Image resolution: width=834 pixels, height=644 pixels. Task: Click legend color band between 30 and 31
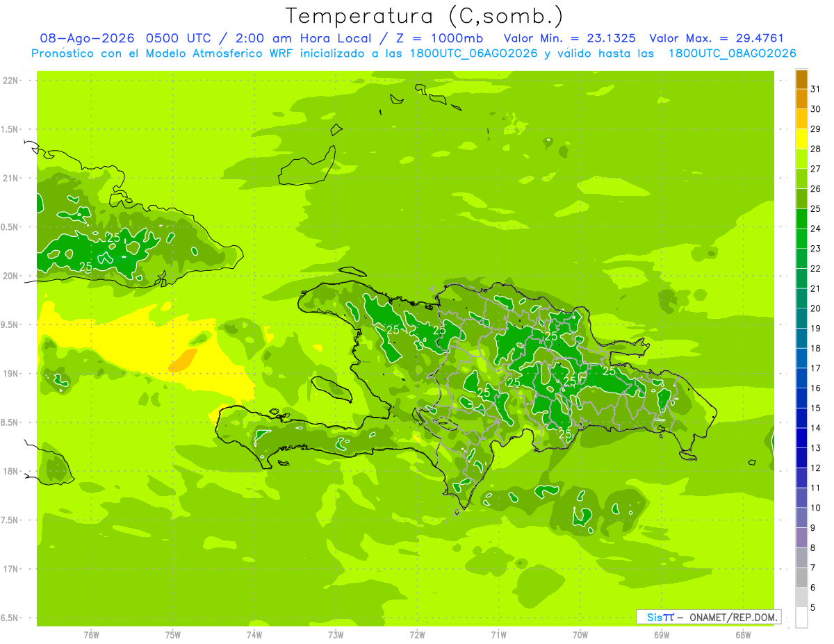[x=801, y=99]
